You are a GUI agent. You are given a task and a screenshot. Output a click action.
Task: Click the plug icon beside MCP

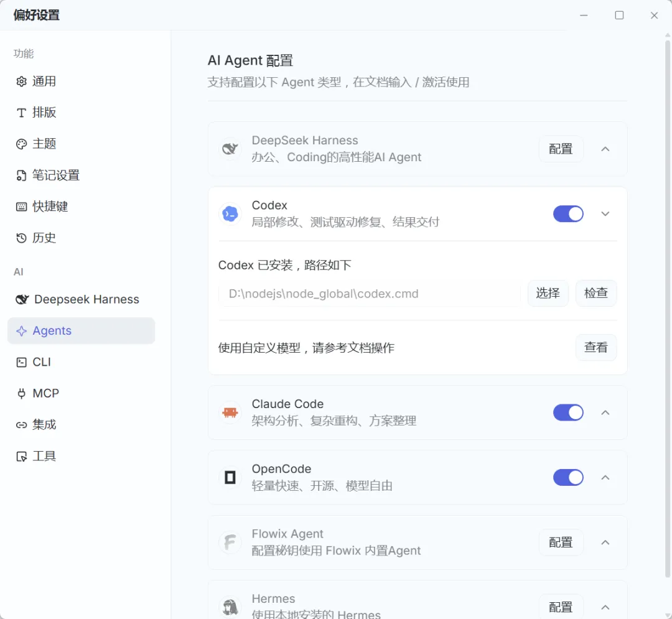[21, 393]
